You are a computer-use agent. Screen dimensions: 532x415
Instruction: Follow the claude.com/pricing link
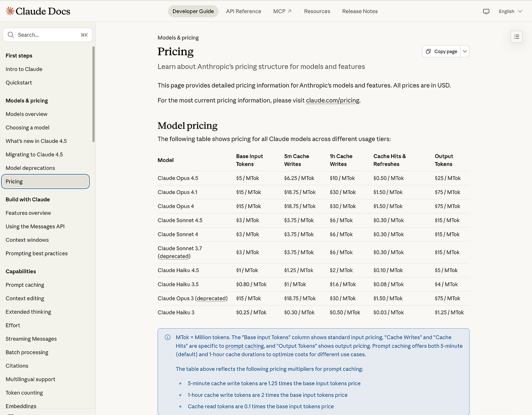[333, 100]
